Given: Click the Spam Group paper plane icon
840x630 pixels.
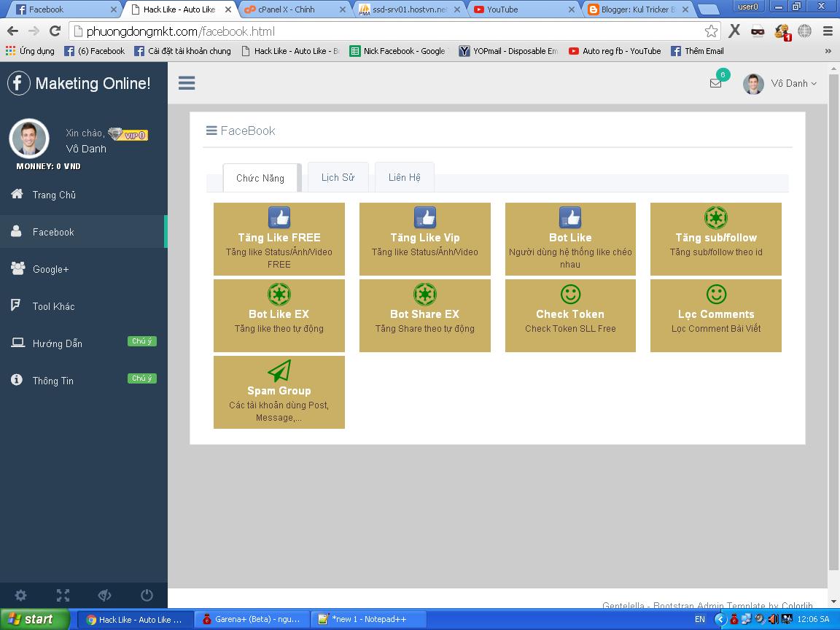Looking at the screenshot, I should (279, 370).
